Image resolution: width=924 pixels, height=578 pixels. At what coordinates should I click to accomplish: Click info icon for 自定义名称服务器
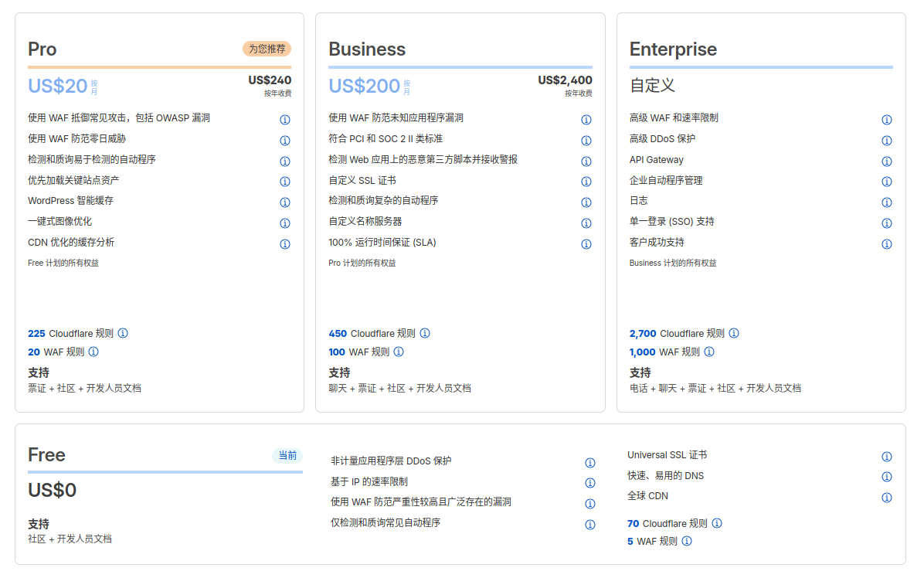[586, 223]
